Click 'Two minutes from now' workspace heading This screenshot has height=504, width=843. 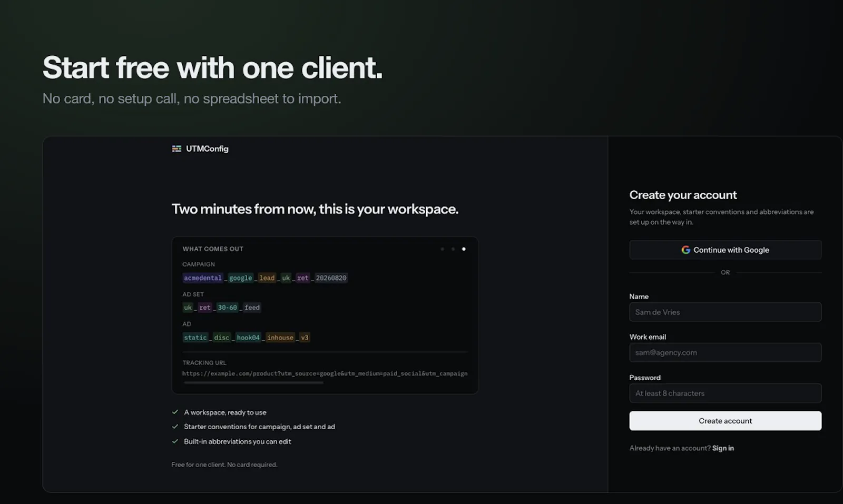pos(315,209)
